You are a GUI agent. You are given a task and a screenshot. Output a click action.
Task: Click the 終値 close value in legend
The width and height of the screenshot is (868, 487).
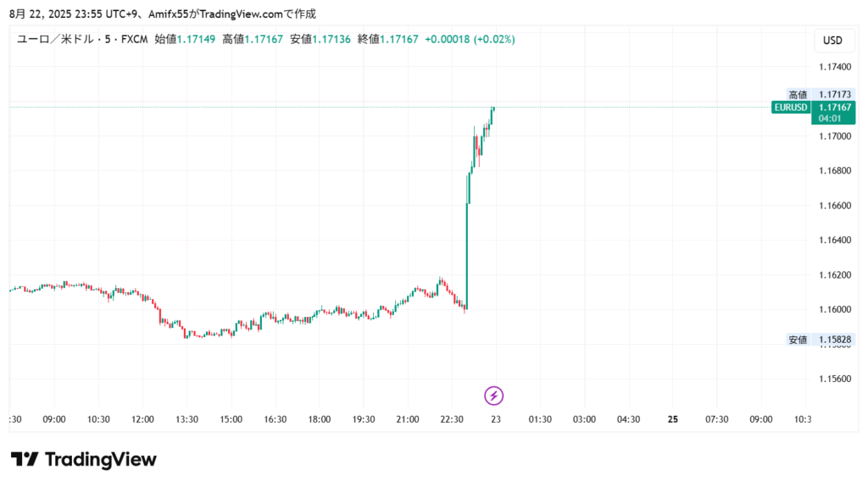point(399,39)
